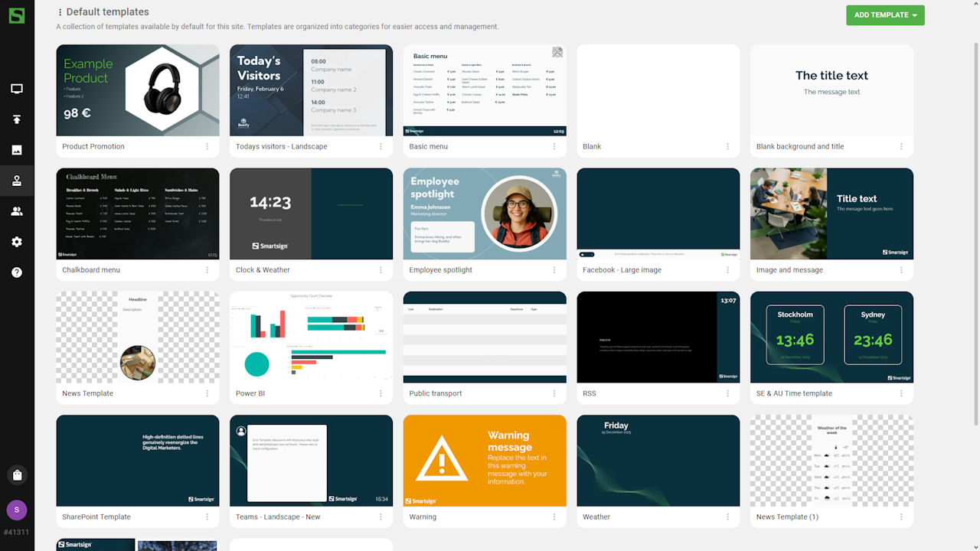
Task: Open the Help question mark icon
Action: [17, 272]
